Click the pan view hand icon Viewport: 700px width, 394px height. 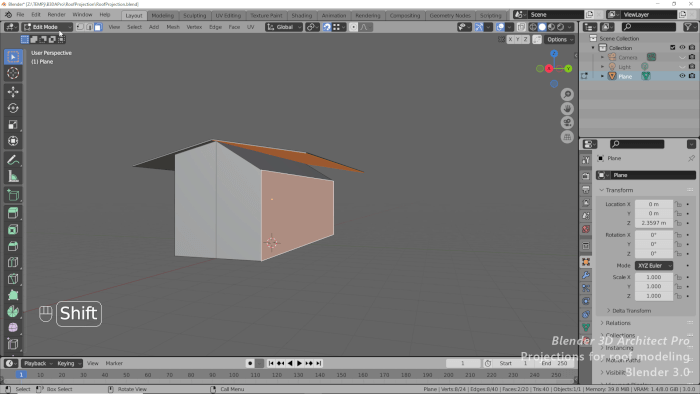(567, 108)
